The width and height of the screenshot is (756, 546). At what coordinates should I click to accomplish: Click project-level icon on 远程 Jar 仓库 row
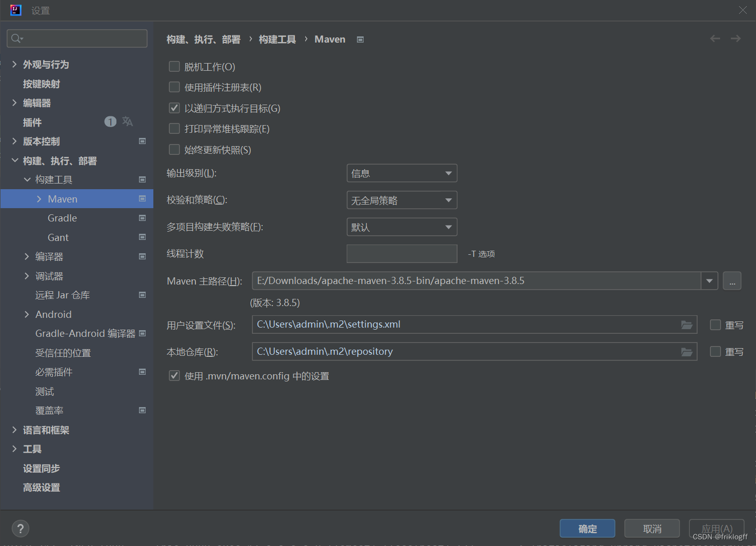coord(143,295)
